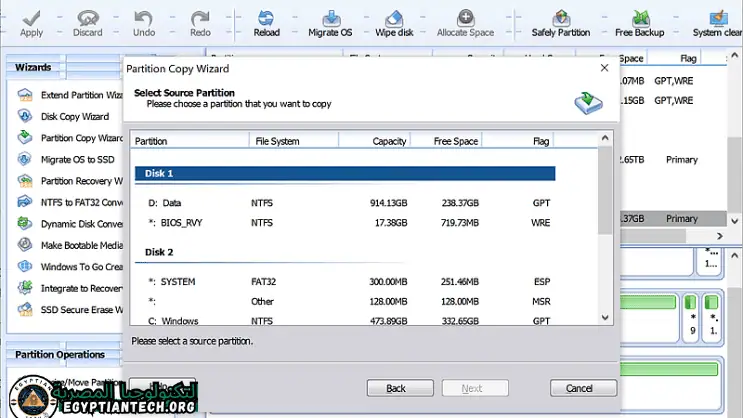Click the Back button in wizard
This screenshot has height=418, width=743.
400,388
